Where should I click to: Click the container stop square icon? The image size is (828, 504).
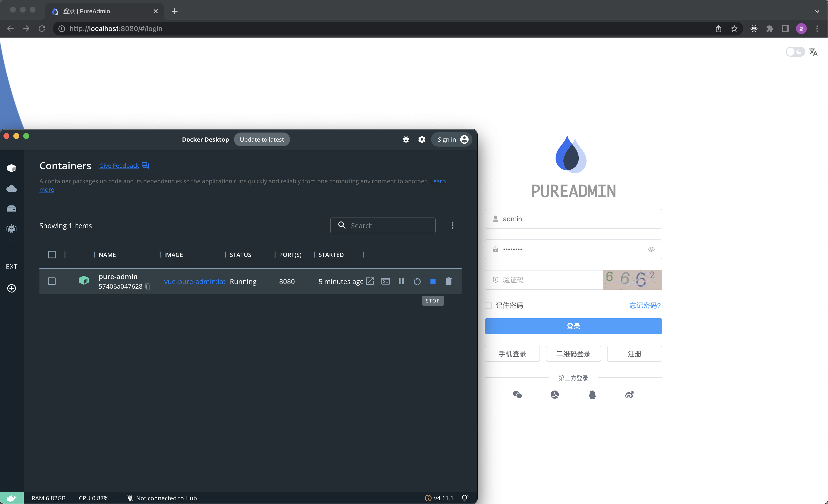(432, 281)
